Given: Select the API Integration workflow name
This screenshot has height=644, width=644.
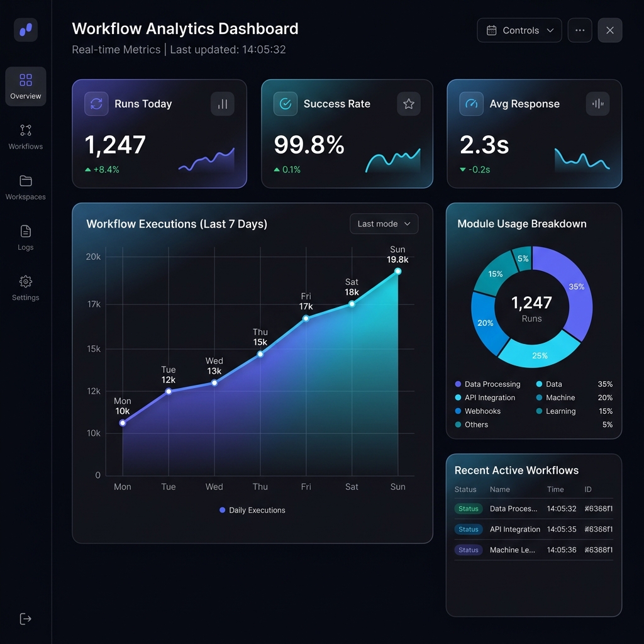Looking at the screenshot, I should (515, 529).
